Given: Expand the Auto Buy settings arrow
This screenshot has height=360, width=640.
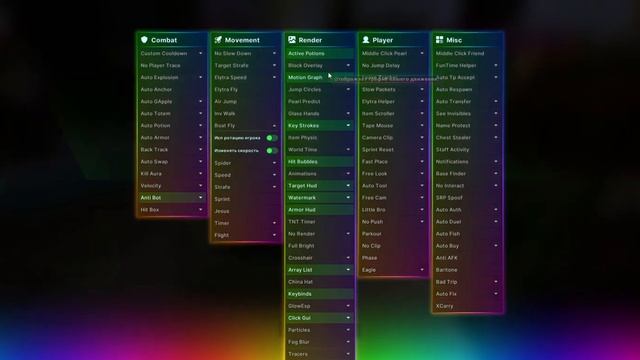Looking at the screenshot, I should (496, 246).
